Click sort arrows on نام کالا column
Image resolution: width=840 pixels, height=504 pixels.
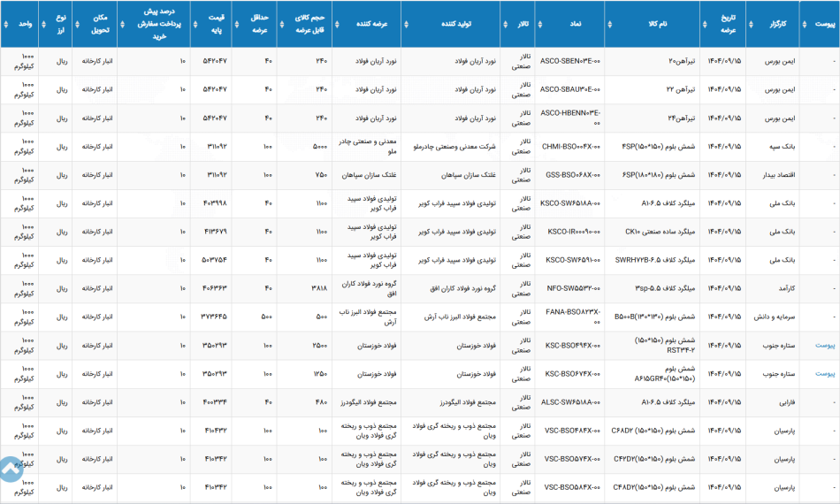pyautogui.click(x=609, y=25)
